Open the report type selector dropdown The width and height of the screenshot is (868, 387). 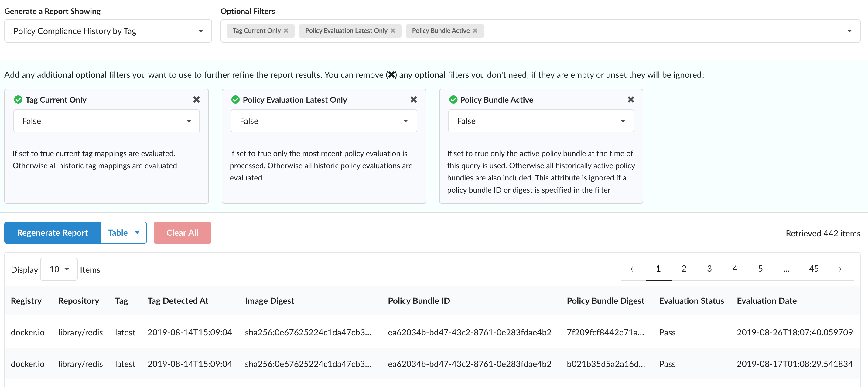[x=108, y=31]
